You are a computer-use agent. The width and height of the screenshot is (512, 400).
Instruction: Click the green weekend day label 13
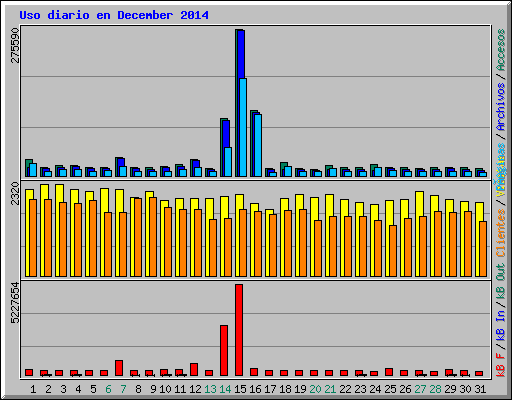tap(210, 389)
